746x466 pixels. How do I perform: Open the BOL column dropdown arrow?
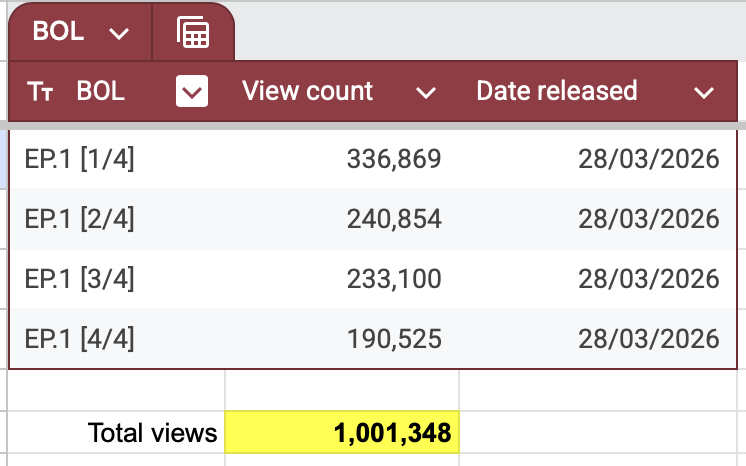click(192, 91)
